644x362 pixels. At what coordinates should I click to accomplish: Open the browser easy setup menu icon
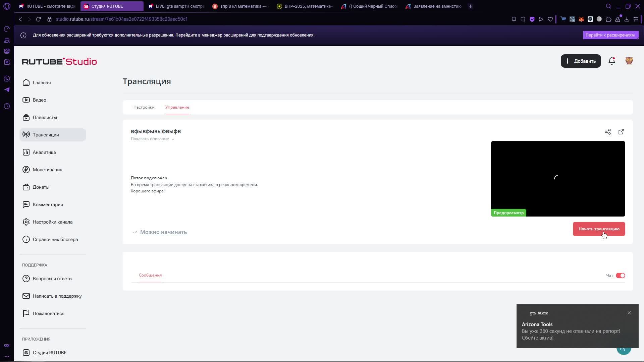point(636,19)
